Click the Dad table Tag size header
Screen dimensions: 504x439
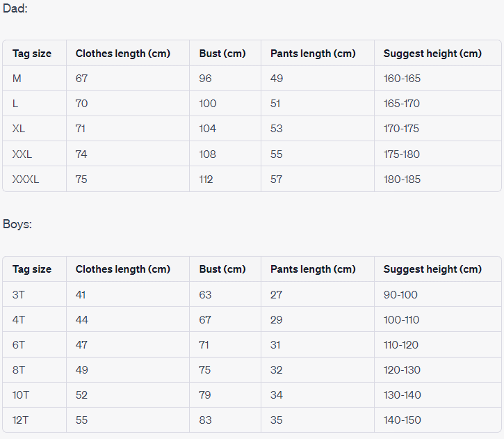click(32, 54)
